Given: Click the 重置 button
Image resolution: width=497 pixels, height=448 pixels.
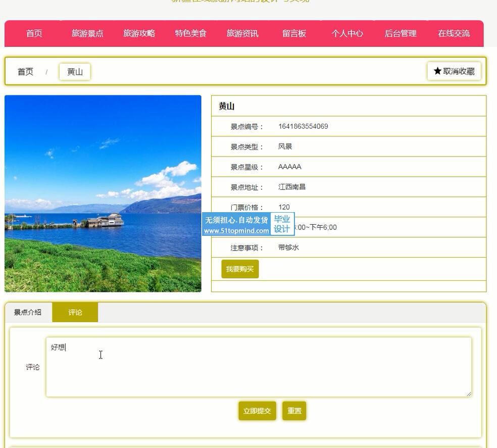Looking at the screenshot, I should (x=294, y=411).
